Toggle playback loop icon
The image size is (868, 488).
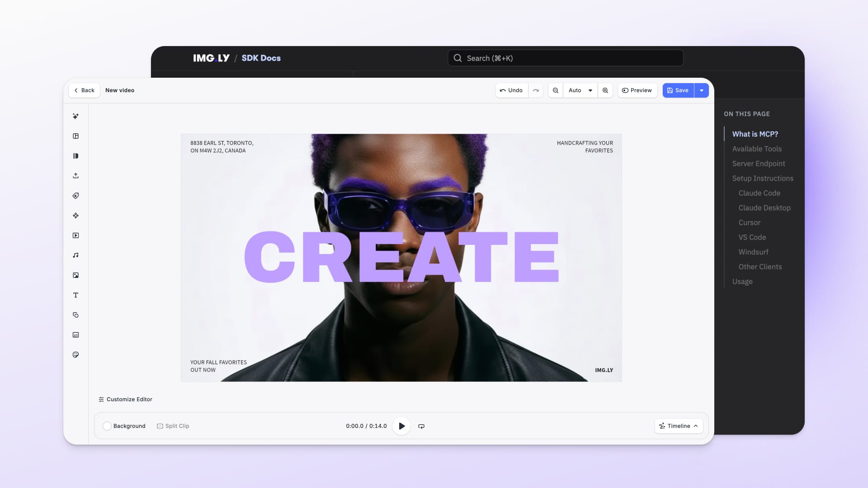pos(421,426)
